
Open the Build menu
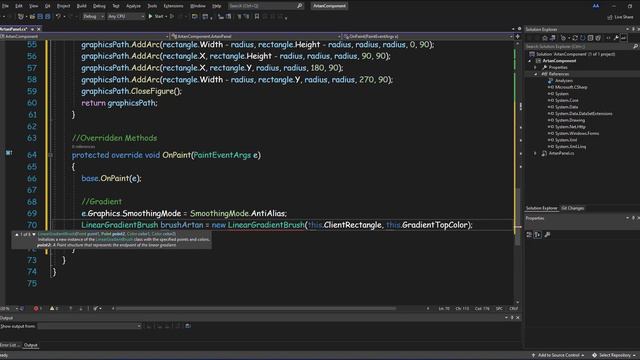click(x=82, y=6)
